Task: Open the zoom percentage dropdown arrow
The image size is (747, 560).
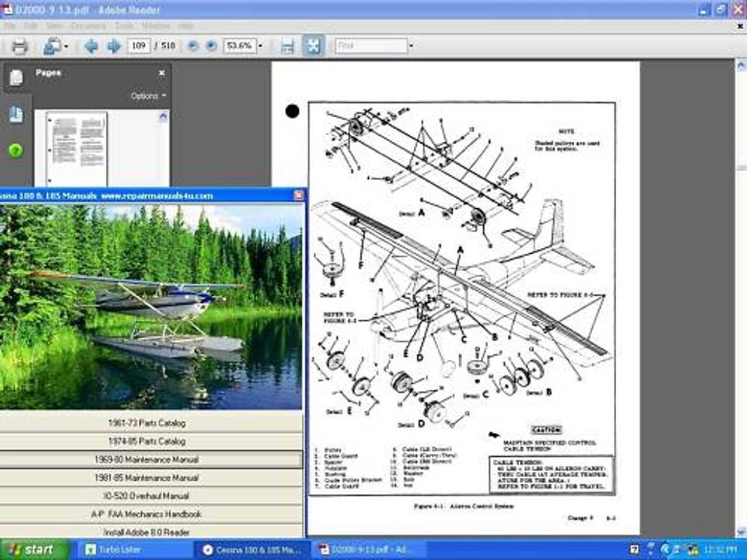Action: pyautogui.click(x=260, y=45)
